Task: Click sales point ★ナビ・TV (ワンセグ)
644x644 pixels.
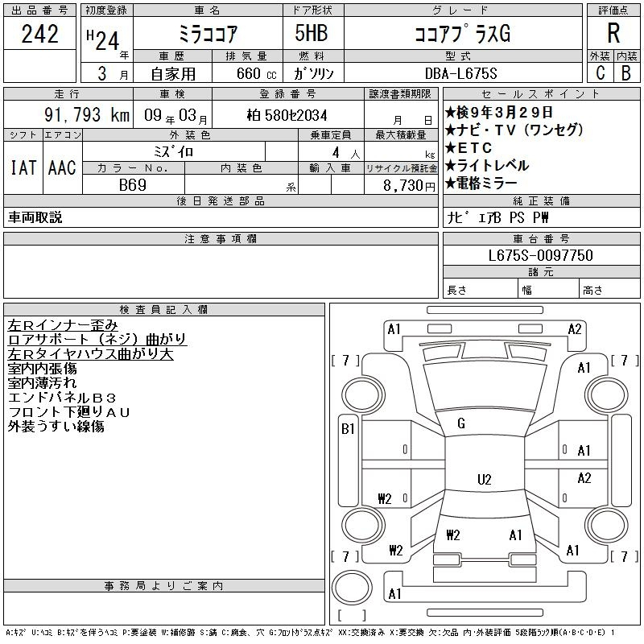Action: (x=514, y=130)
